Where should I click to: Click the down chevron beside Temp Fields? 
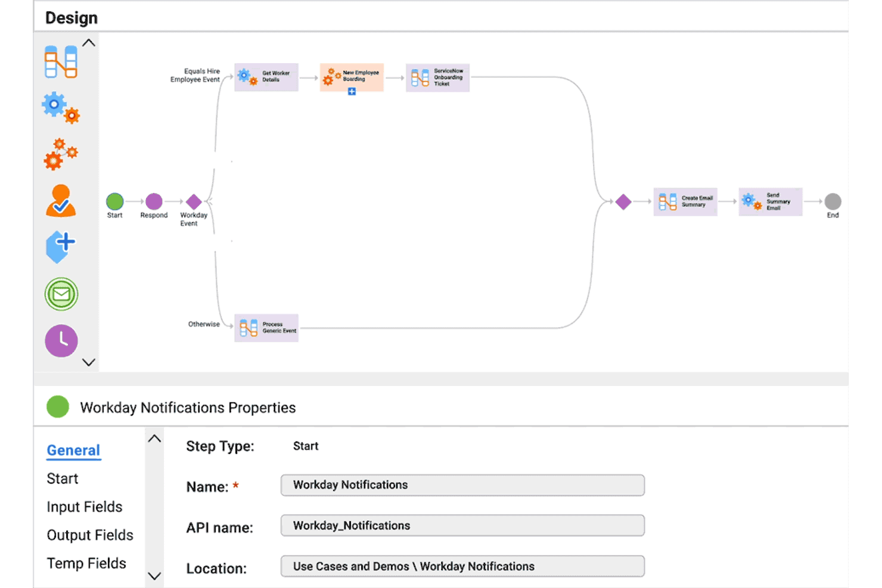(154, 576)
